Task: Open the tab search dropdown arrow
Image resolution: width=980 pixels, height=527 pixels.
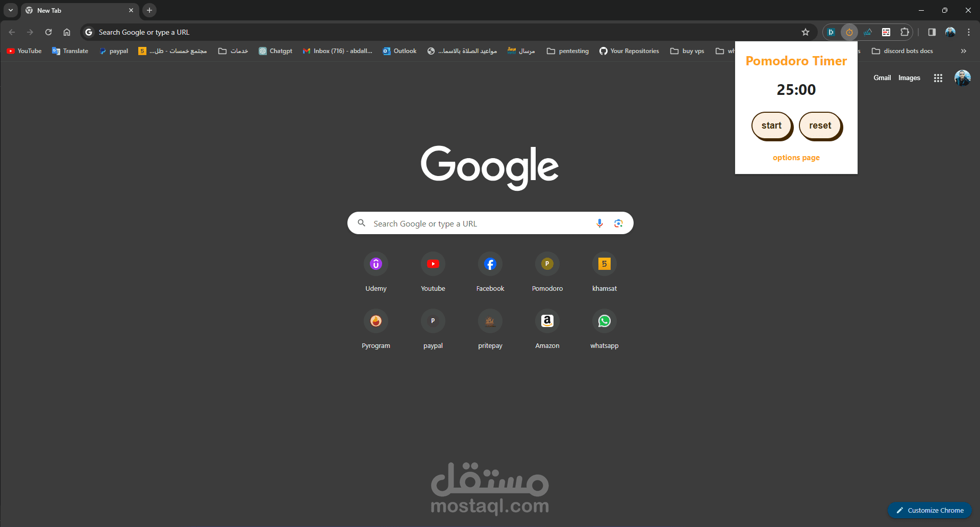Action: 11,10
